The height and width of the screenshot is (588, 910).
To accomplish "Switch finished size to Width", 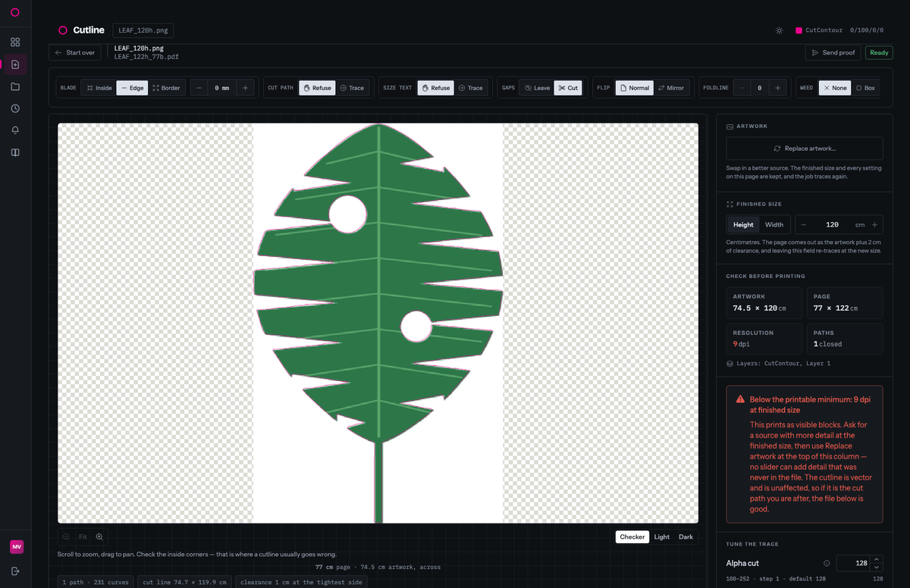I will 774,224.
